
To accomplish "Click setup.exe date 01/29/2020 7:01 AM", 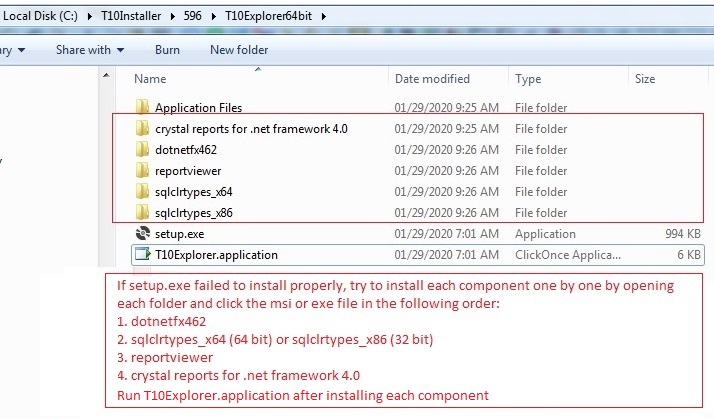I will pos(446,234).
